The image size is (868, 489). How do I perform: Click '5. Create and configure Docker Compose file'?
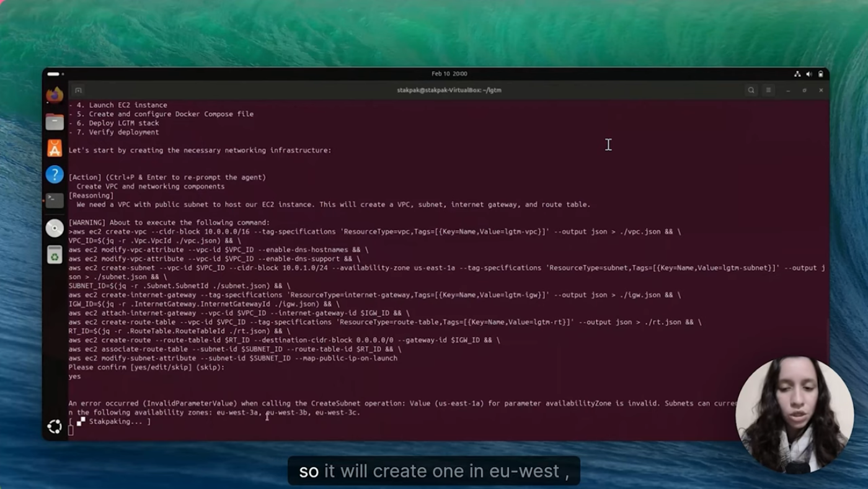pos(161,114)
